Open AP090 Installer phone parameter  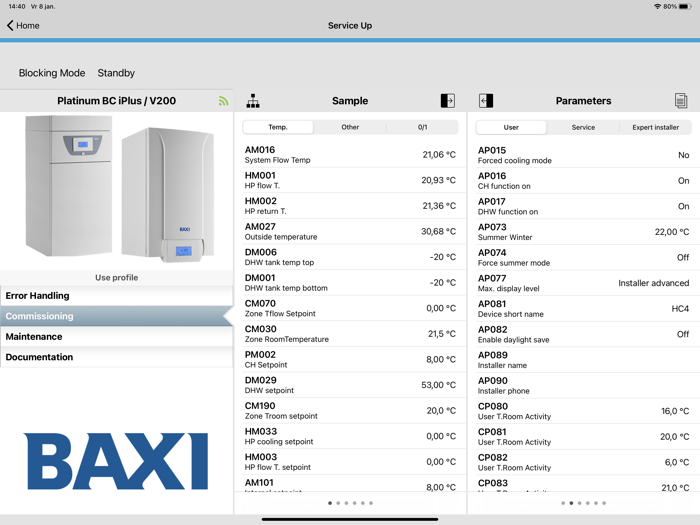point(583,386)
